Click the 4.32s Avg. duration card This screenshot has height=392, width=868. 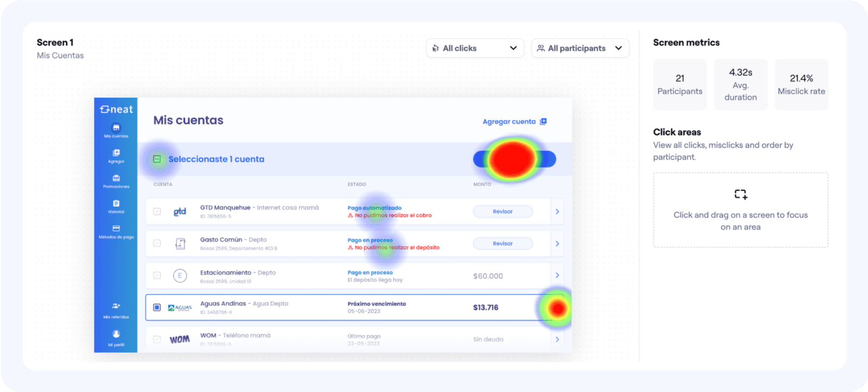tap(740, 85)
